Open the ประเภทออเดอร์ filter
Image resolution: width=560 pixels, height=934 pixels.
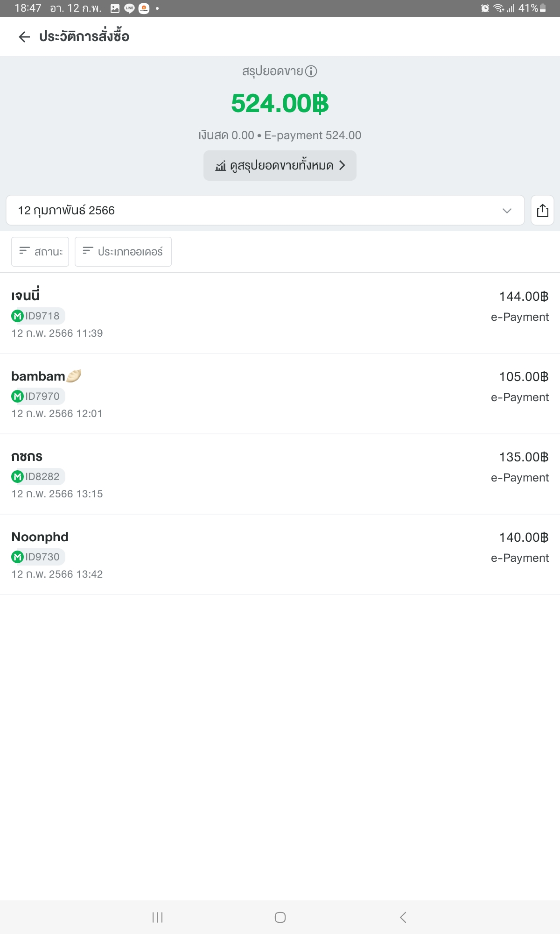click(x=123, y=252)
